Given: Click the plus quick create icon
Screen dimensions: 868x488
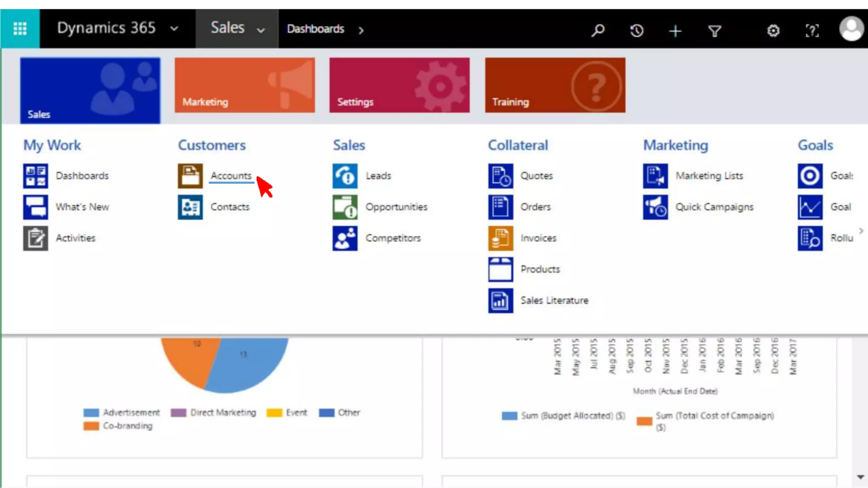Looking at the screenshot, I should coord(675,30).
